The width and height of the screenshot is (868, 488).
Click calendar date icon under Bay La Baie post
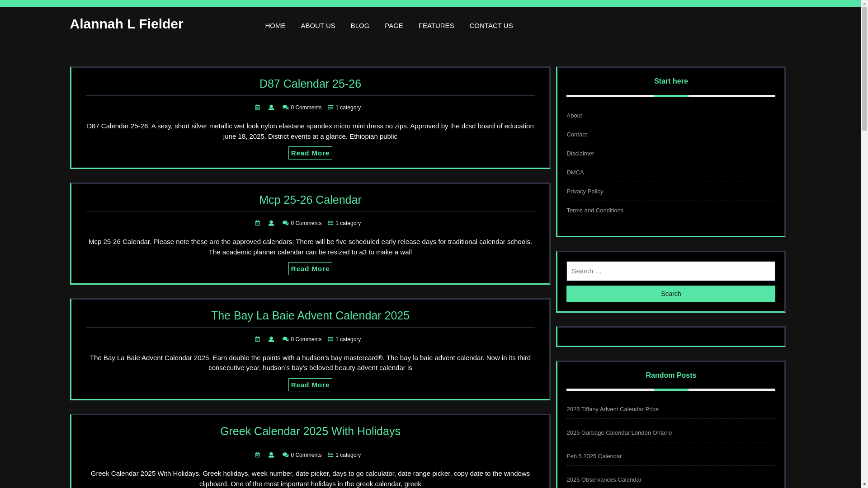[x=258, y=339]
